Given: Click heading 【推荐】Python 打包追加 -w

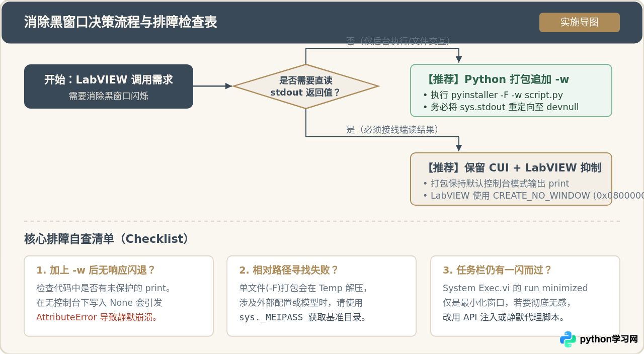Looking at the screenshot, I should click(497, 79).
